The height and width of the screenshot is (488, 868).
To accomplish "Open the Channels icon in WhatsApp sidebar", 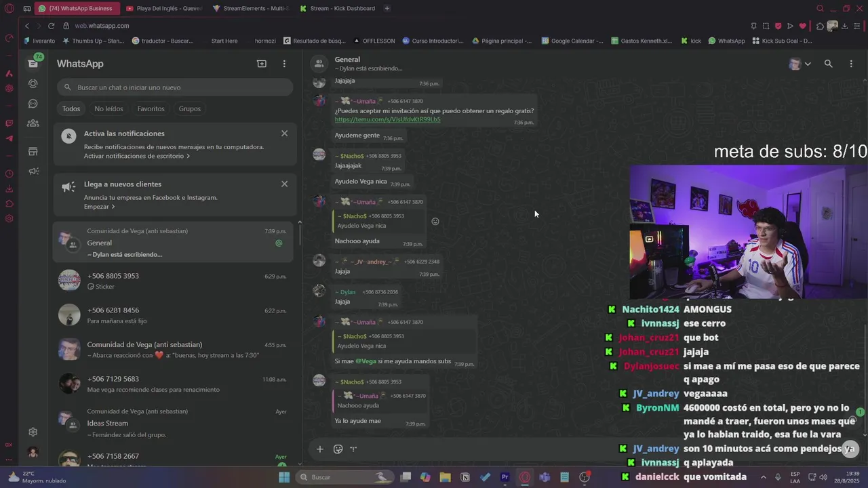I will coord(33,104).
